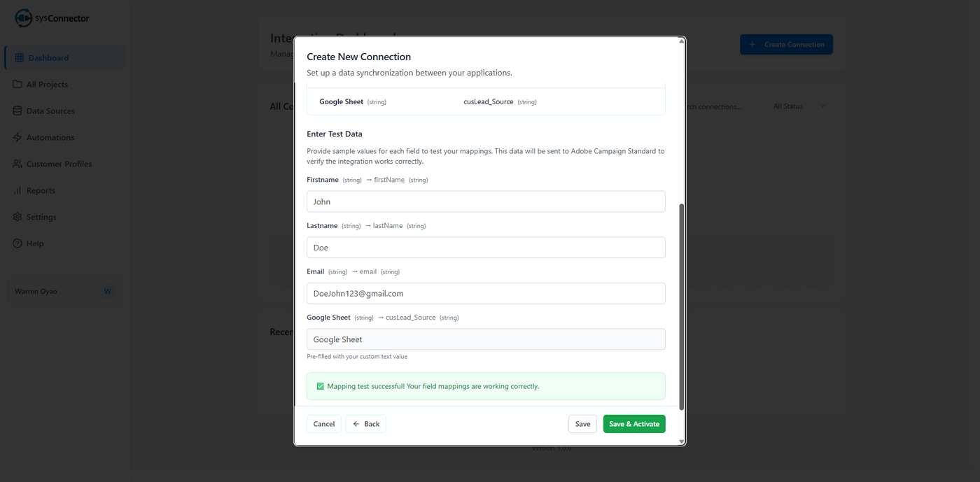
Task: Click the scroll down arrow in dialog
Action: coord(682,441)
